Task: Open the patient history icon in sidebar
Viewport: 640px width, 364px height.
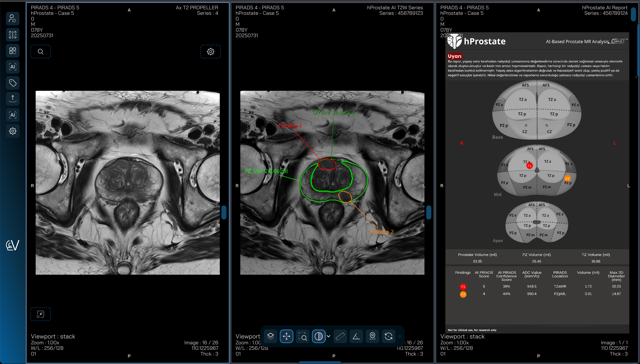Action: tap(12, 19)
